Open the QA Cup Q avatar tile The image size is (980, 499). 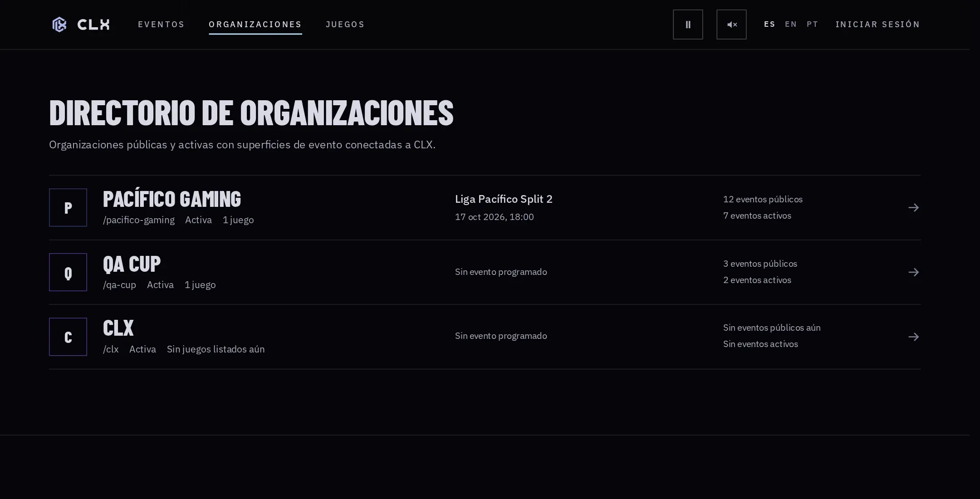68,272
